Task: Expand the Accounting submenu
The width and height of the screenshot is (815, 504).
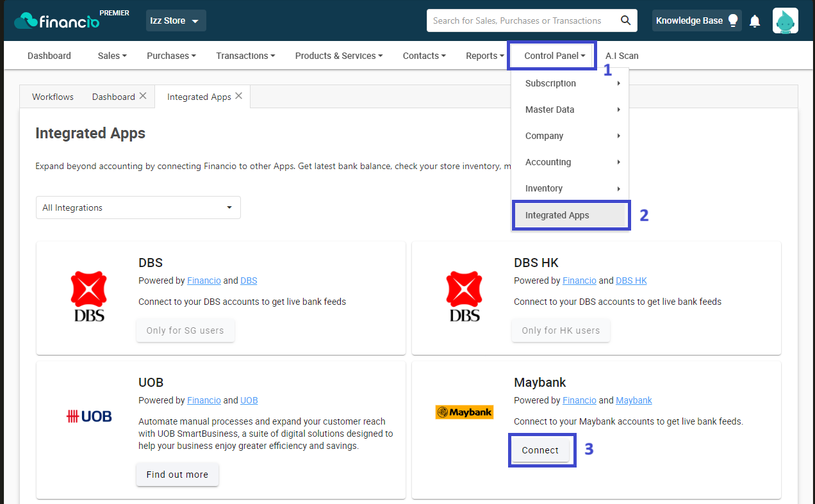Action: click(570, 162)
